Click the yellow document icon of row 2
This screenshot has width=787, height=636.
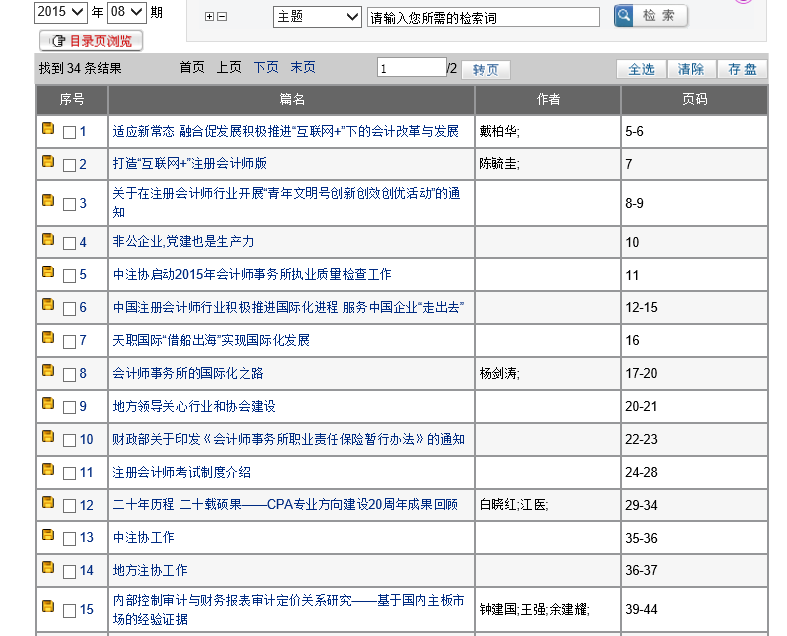tap(47, 162)
